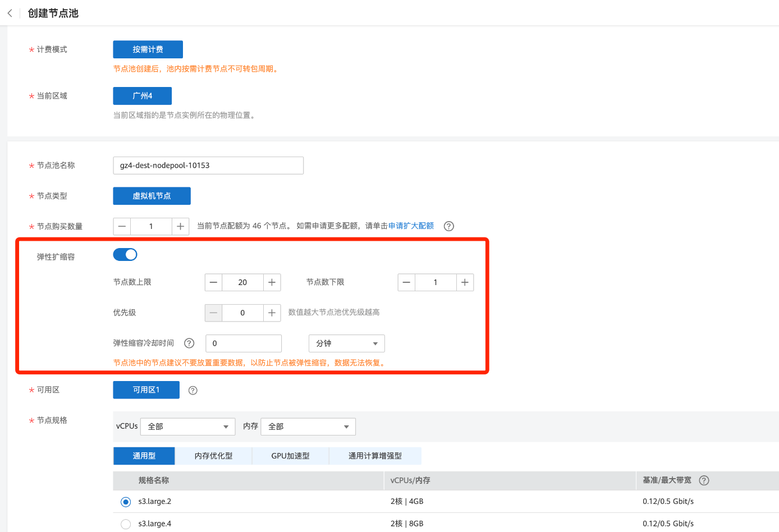
Task: Click the s3.large.2 spec name
Action: 155,502
